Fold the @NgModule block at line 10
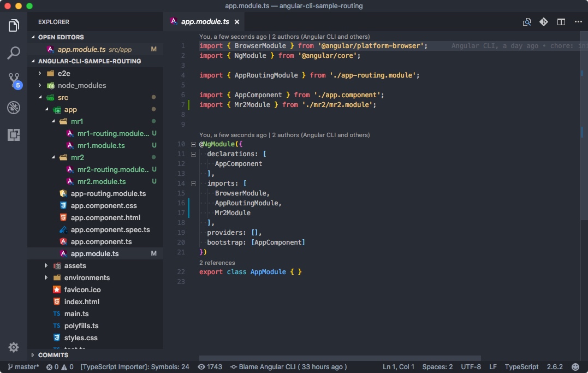This screenshot has width=588, height=373. (193, 144)
